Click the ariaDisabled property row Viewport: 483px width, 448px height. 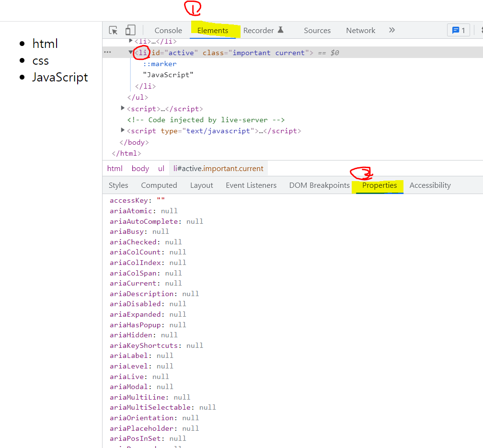point(148,304)
